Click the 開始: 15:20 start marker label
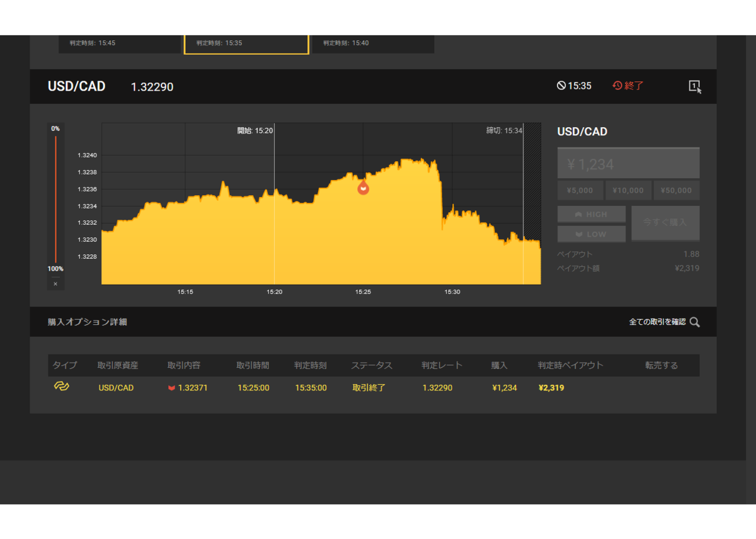Viewport: 756px width, 539px height. [x=255, y=130]
